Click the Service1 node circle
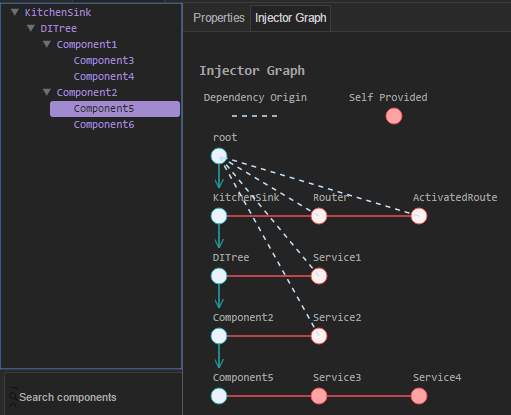Viewport: 511px width, 415px height. click(x=319, y=276)
